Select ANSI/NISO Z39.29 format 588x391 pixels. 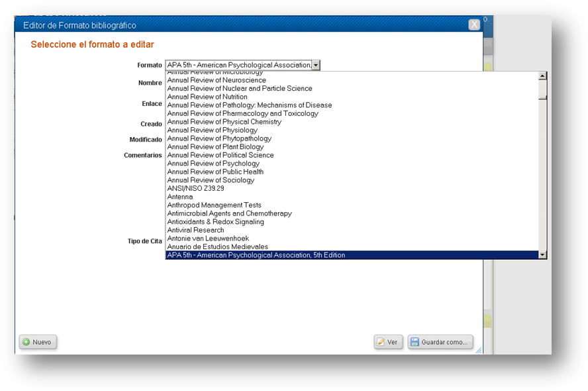352,188
